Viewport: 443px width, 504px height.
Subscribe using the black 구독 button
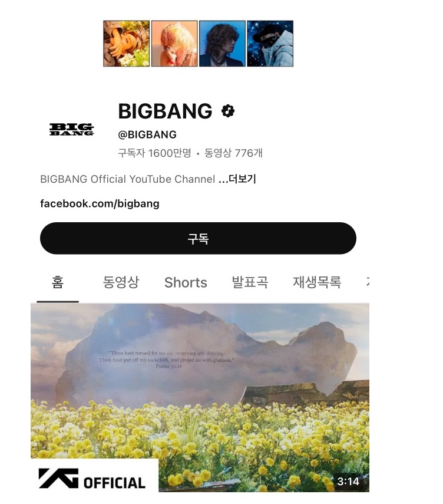point(198,239)
